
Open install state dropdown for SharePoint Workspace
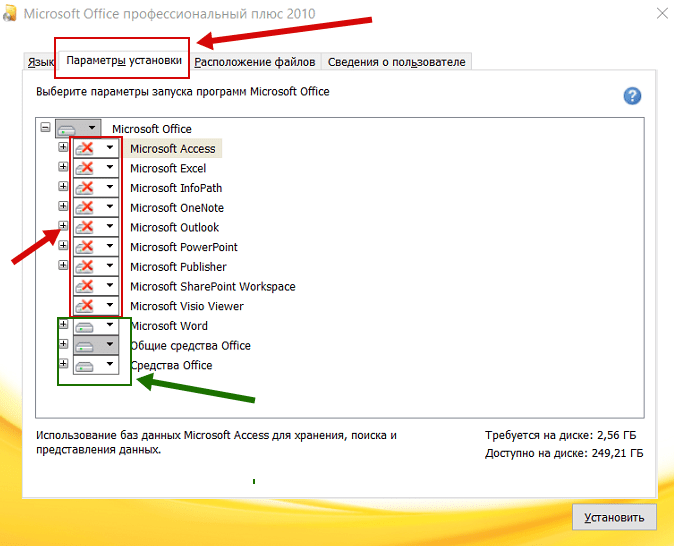[96, 286]
